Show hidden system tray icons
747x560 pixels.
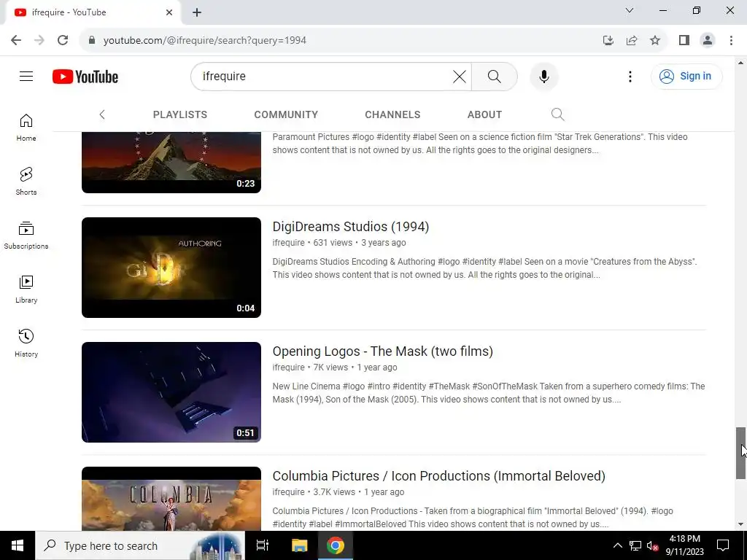617,545
